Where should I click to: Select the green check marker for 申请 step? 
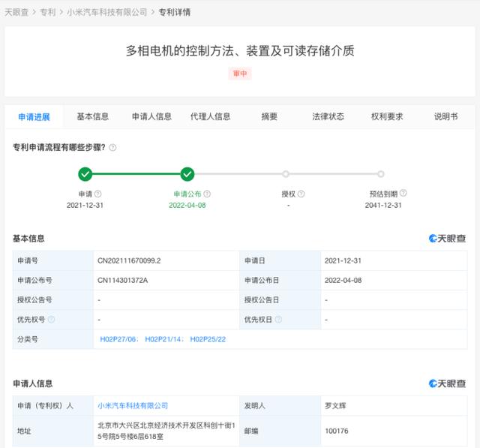85,174
